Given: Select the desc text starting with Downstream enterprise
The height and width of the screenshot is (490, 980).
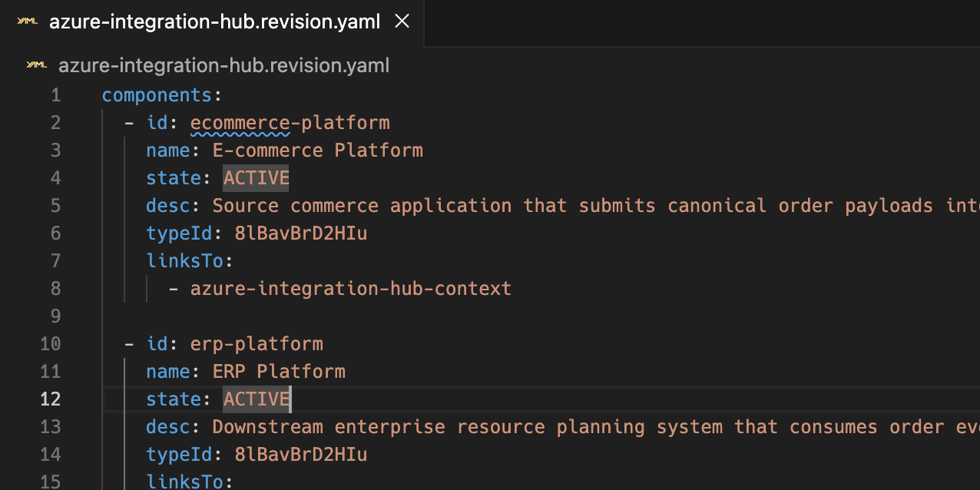Looking at the screenshot, I should coord(461,426).
